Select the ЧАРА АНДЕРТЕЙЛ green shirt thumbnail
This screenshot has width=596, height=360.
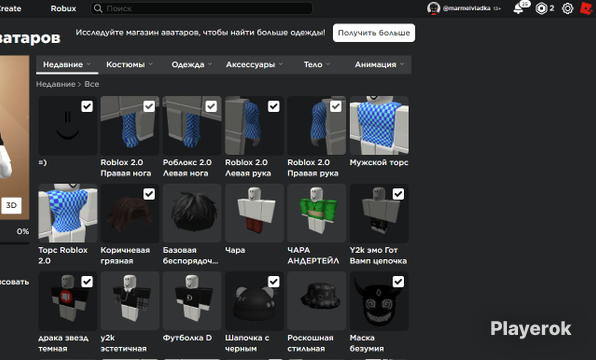pos(317,213)
